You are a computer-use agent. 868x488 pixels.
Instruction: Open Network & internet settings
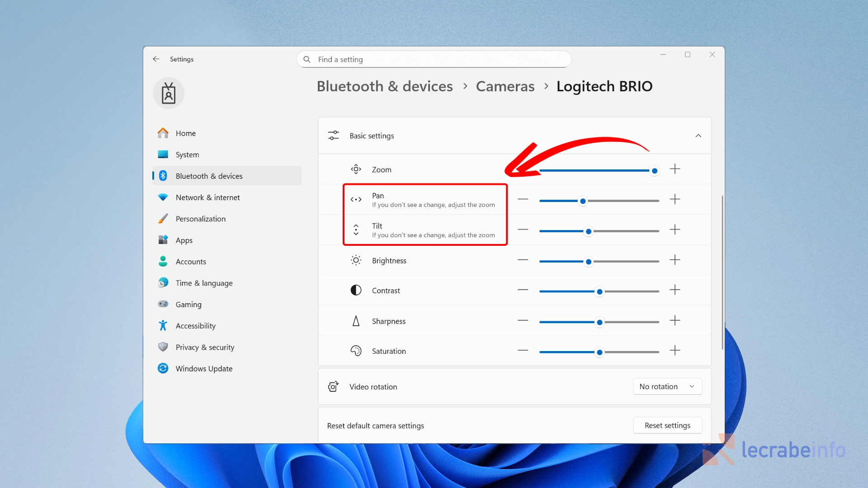coord(208,197)
